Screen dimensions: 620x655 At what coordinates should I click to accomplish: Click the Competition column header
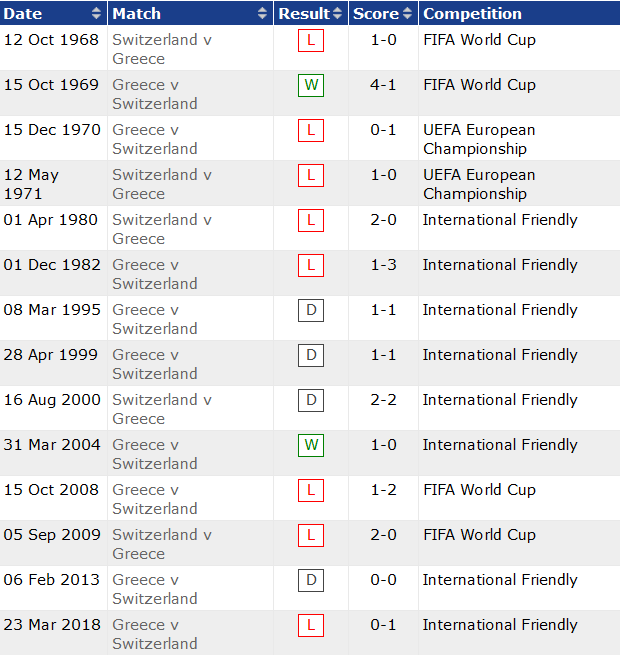(472, 14)
